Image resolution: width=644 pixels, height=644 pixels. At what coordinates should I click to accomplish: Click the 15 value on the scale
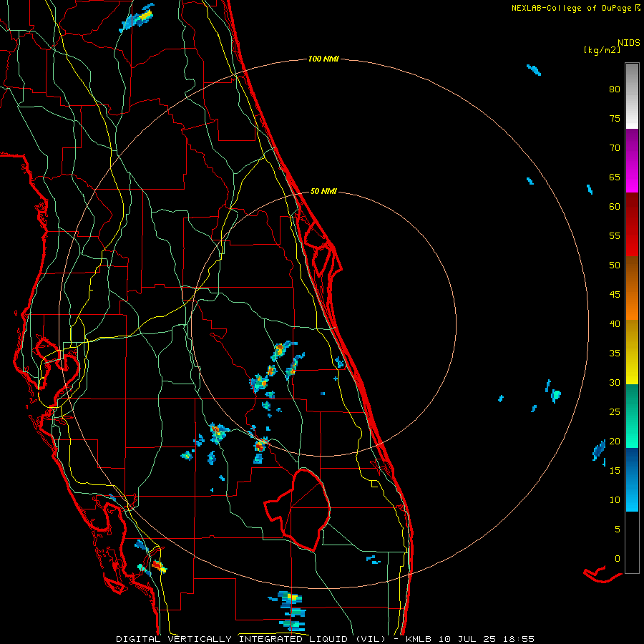pyautogui.click(x=615, y=471)
